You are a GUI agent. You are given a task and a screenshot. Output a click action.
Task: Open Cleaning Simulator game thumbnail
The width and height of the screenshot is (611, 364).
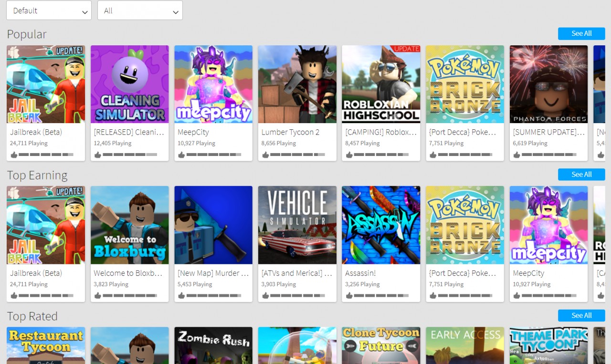[x=130, y=84]
